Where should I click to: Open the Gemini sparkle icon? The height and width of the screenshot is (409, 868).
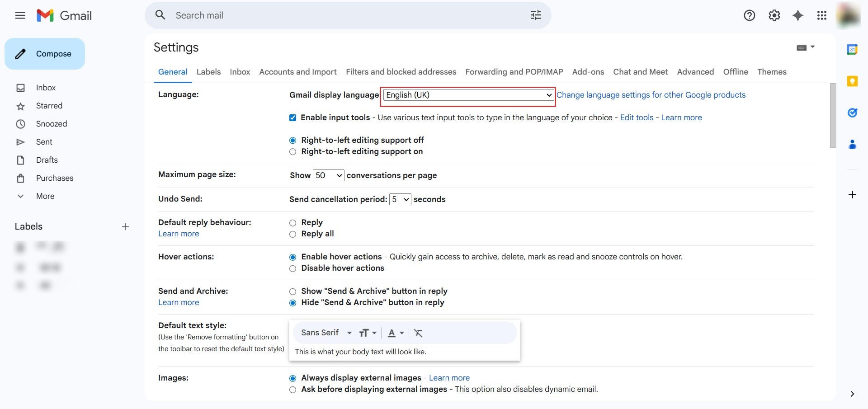pos(798,15)
